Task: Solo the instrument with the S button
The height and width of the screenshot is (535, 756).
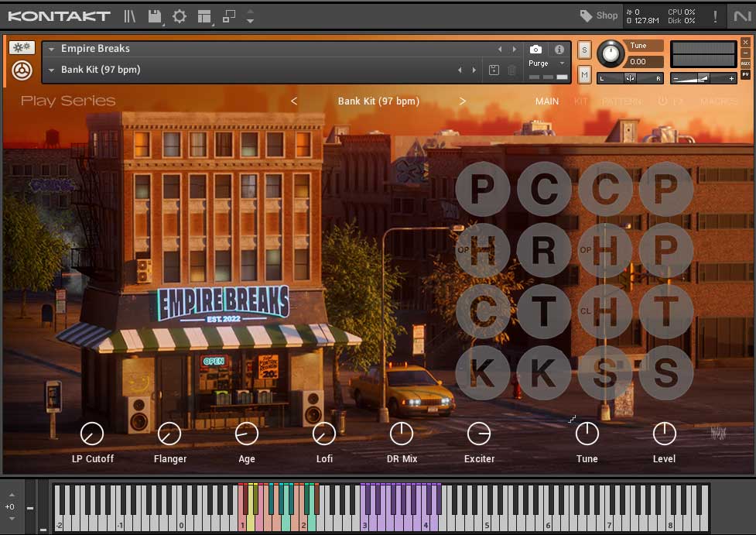Action: pyautogui.click(x=584, y=50)
